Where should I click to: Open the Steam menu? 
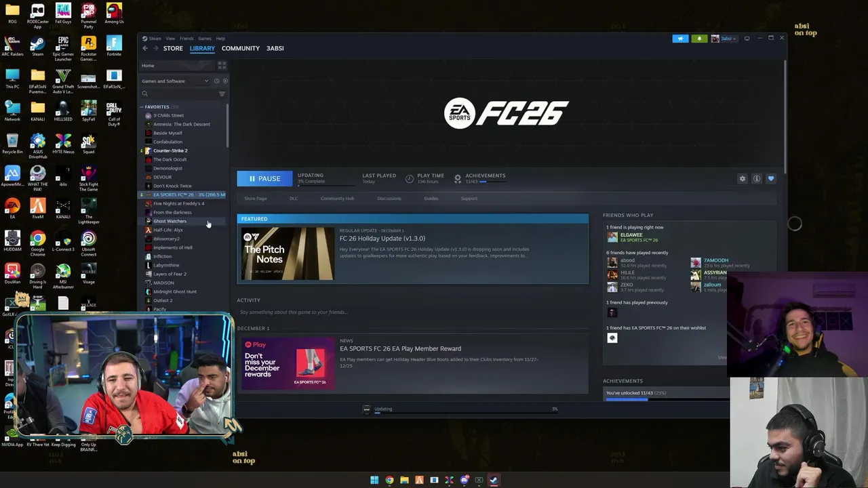(x=155, y=39)
